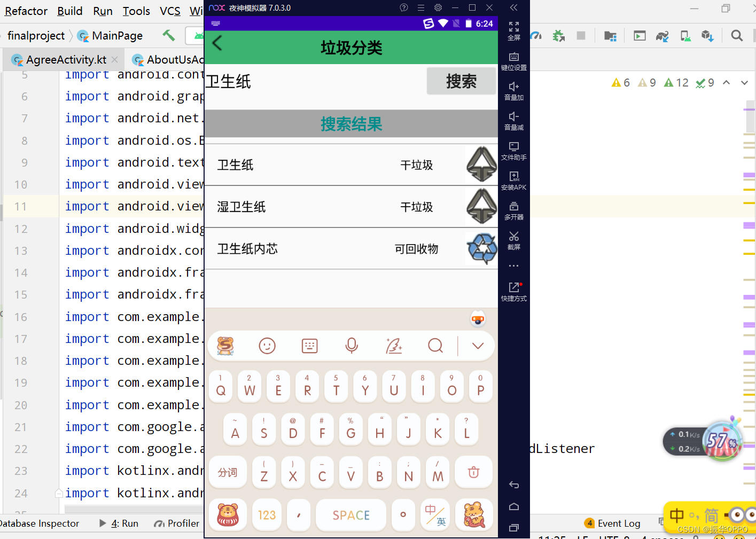Close the AgreeActivity.kt tab

point(114,59)
